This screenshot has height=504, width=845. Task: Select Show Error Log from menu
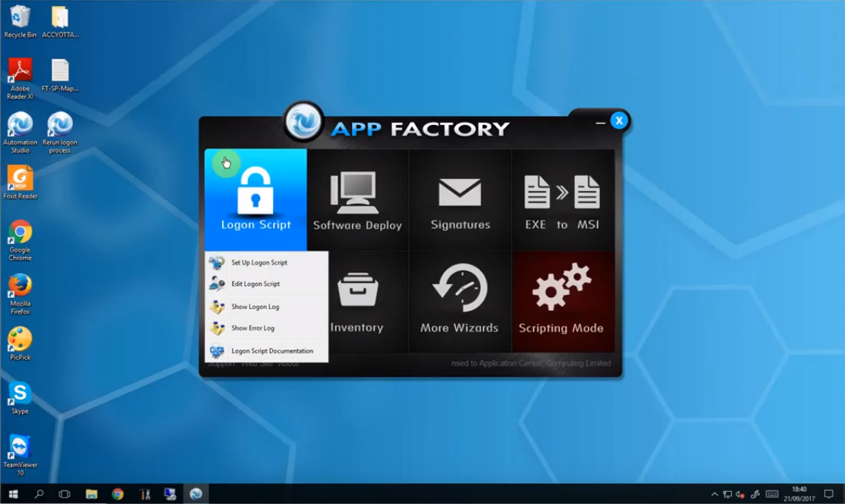pyautogui.click(x=253, y=328)
